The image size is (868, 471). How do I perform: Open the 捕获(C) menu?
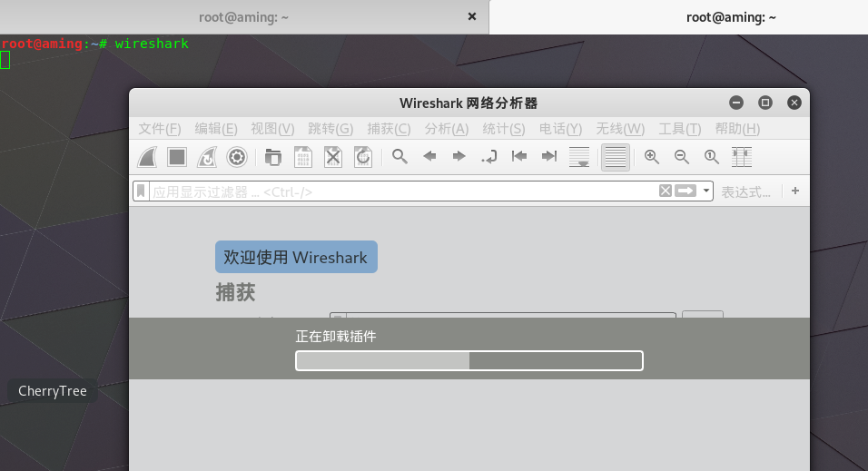pos(389,129)
